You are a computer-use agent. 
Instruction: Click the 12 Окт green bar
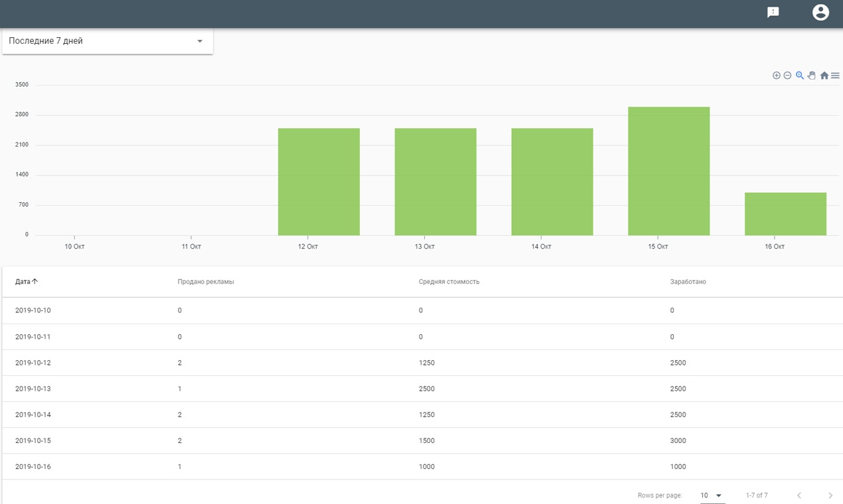pyautogui.click(x=319, y=182)
